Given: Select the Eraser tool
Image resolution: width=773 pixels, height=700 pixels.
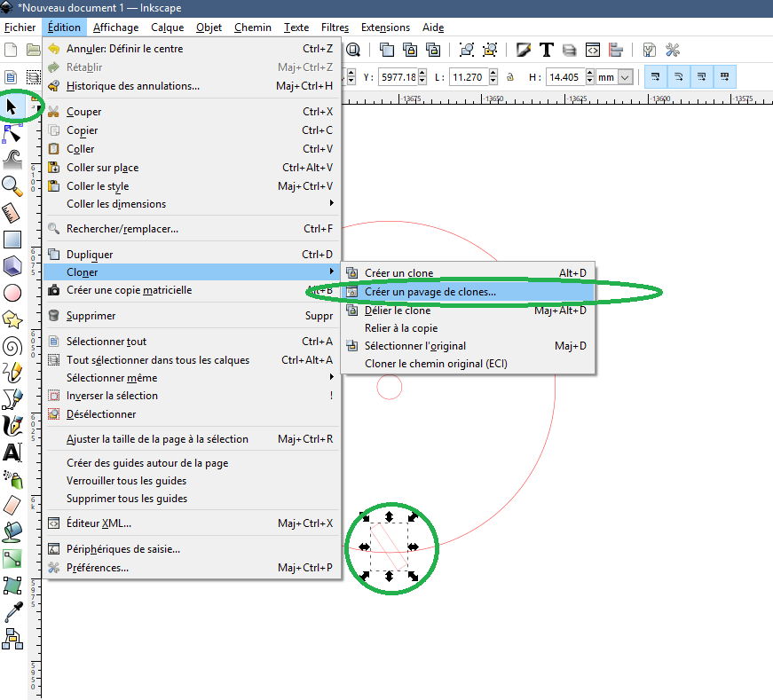Looking at the screenshot, I should (12, 506).
